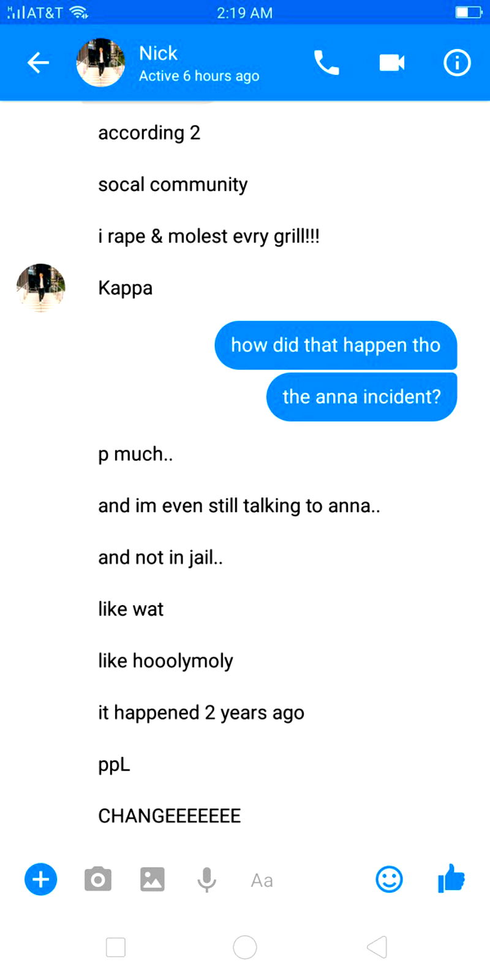Image resolution: width=490 pixels, height=980 pixels.
Task: Start a video call with Nick
Action: (x=391, y=62)
